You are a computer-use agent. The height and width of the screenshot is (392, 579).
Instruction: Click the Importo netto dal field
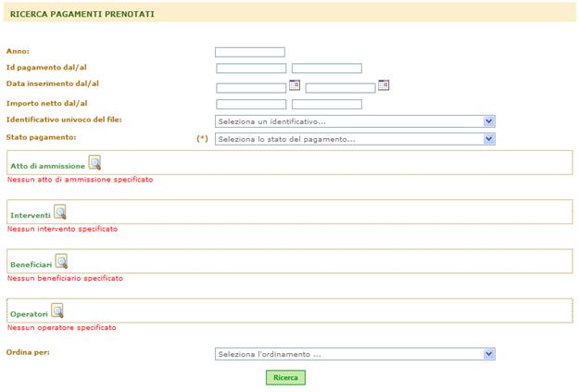251,104
